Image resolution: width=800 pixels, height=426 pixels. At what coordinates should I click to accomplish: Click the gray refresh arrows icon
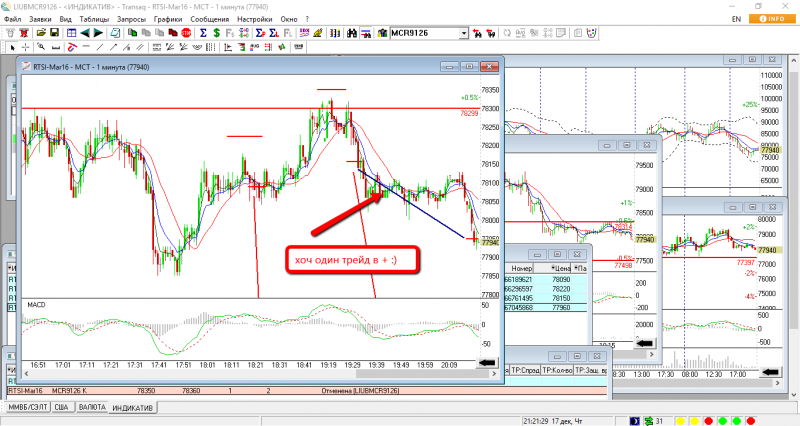pos(507,33)
